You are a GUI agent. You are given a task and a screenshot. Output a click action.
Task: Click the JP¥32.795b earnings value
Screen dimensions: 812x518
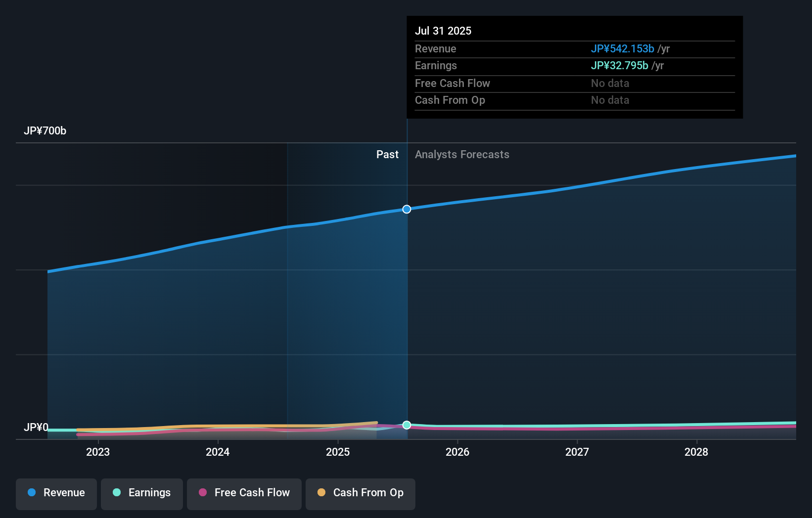pos(620,66)
